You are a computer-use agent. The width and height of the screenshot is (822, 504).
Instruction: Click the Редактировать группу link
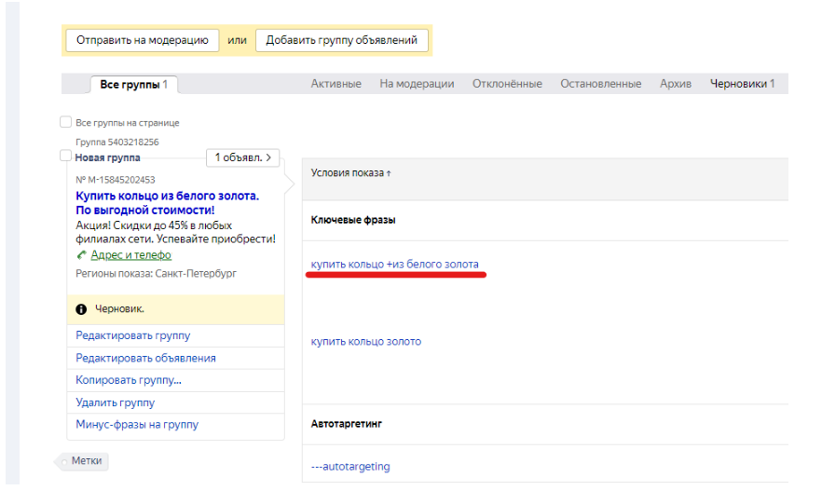133,335
